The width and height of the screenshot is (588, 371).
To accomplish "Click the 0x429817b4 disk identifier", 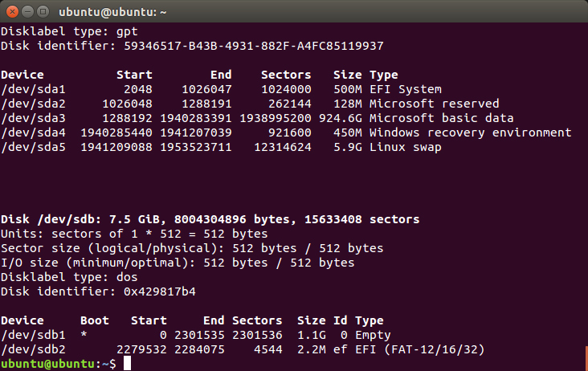I will 160,291.
